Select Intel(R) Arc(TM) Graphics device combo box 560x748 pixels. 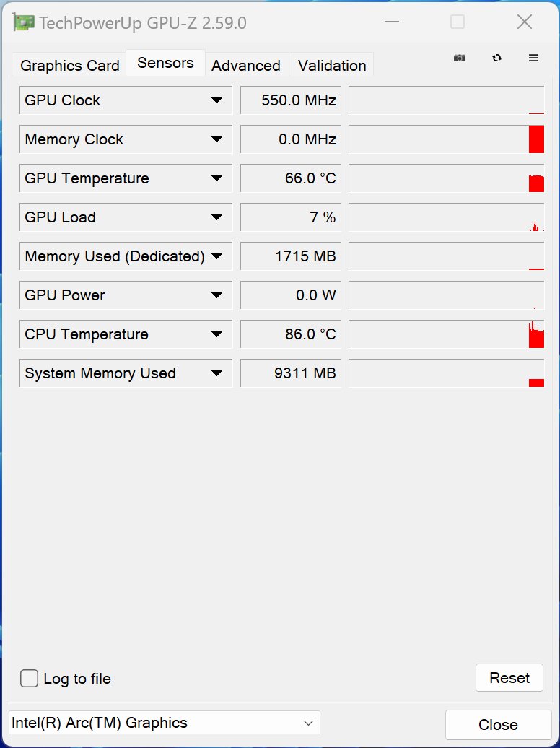[164, 723]
